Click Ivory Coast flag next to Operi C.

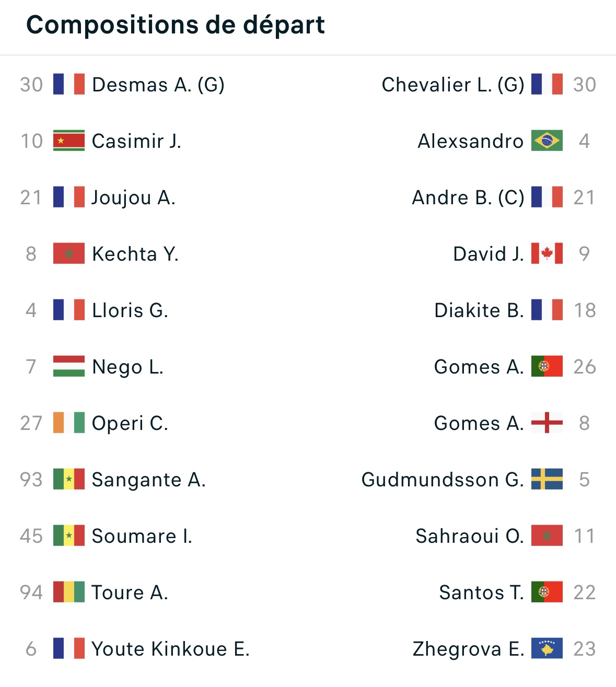(x=68, y=423)
